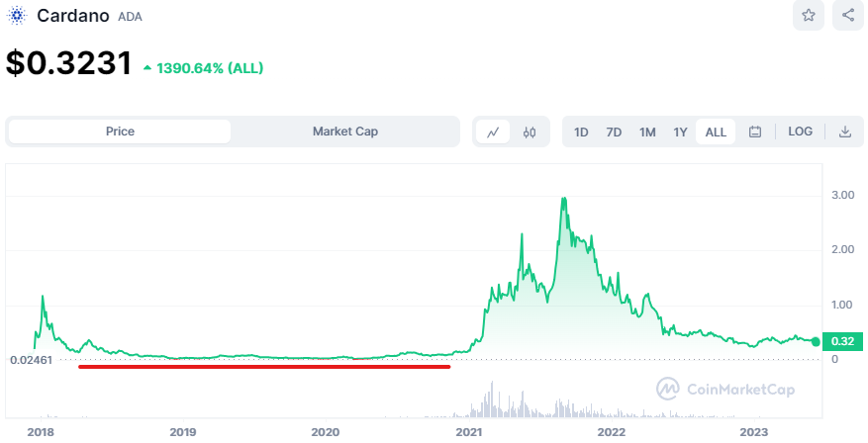Set chart range to 1Y
The image size is (868, 443).
pos(680,133)
